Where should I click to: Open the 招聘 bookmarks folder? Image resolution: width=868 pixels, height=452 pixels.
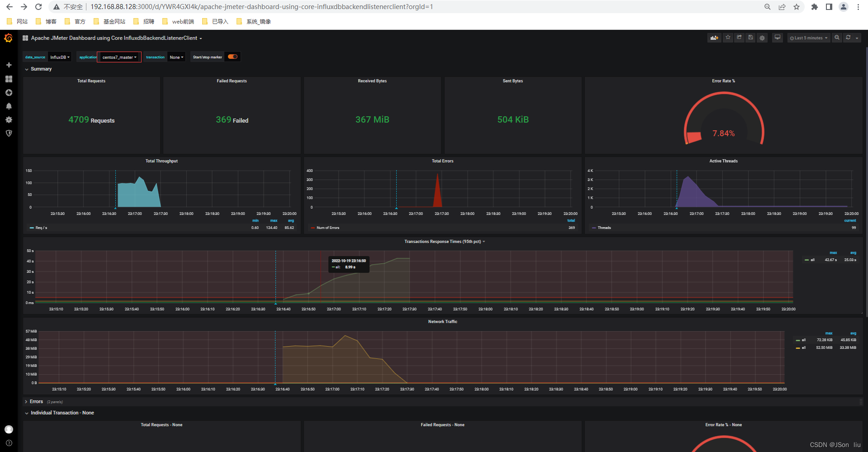pos(144,21)
